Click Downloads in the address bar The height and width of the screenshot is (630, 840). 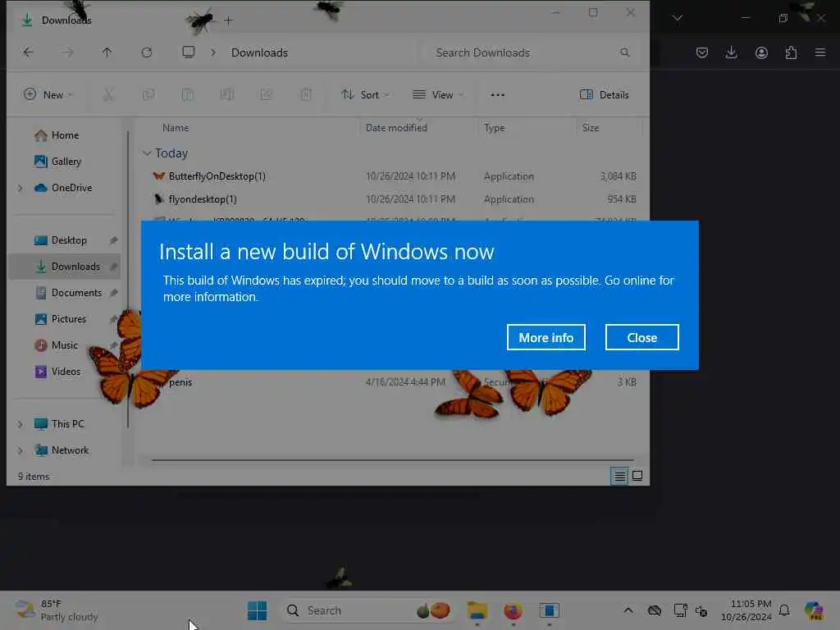coord(259,52)
